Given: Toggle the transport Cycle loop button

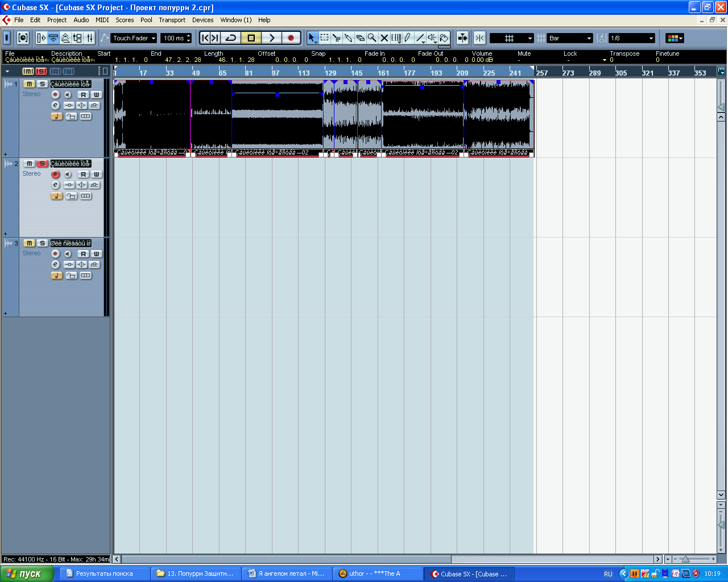Looking at the screenshot, I should pos(230,38).
